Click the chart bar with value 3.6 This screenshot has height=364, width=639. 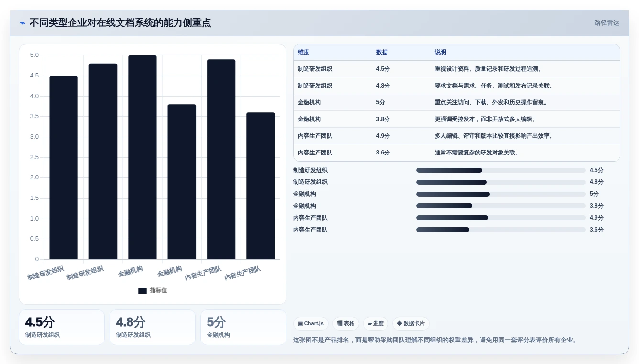point(261,186)
